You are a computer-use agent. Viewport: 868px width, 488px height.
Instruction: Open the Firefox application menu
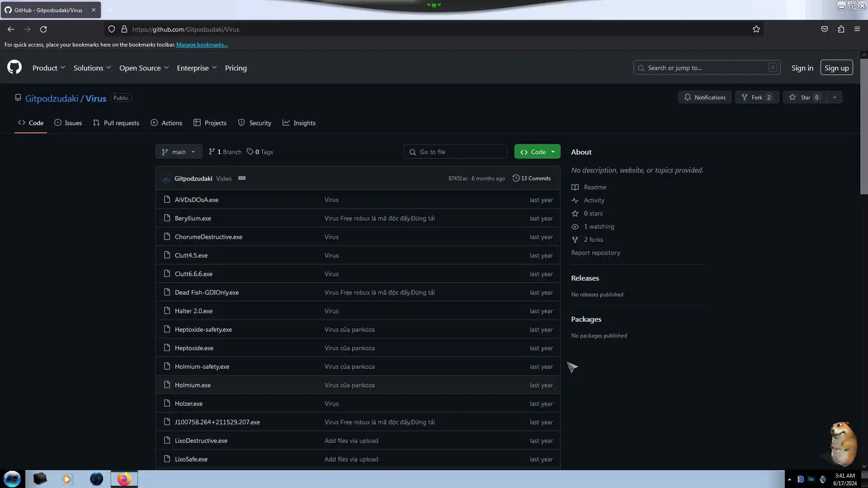[857, 29]
